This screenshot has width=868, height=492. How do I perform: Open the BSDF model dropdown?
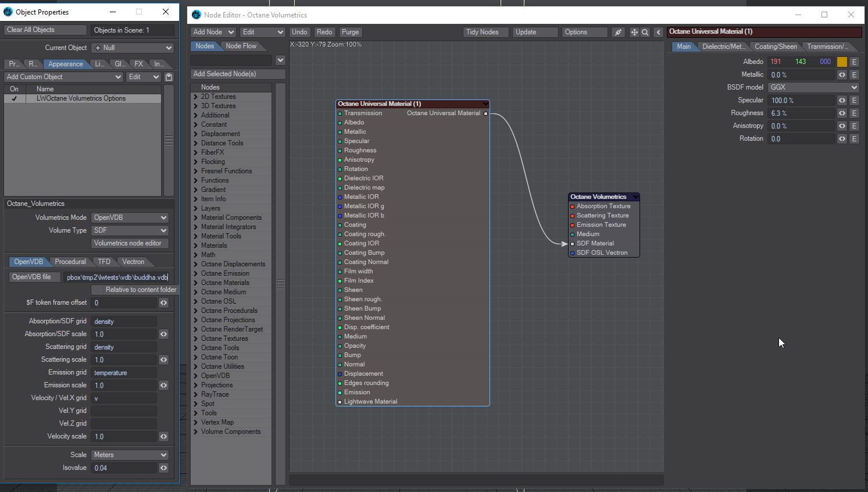pos(813,87)
